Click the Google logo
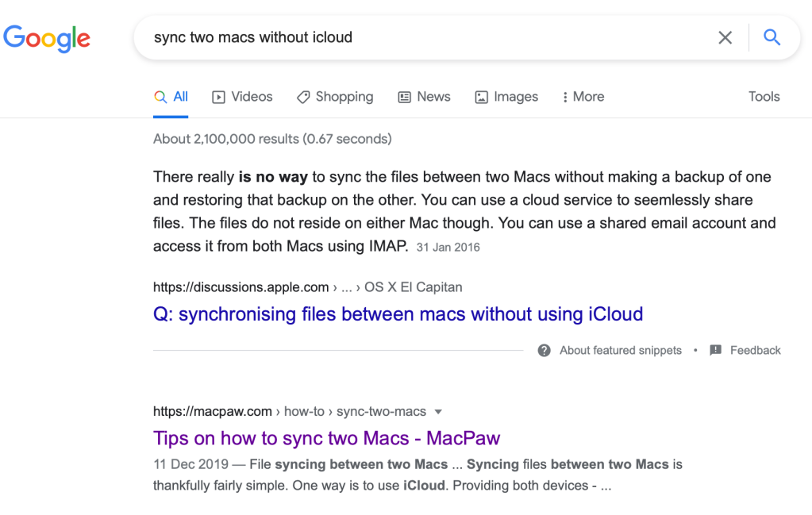The image size is (812, 515). click(47, 37)
